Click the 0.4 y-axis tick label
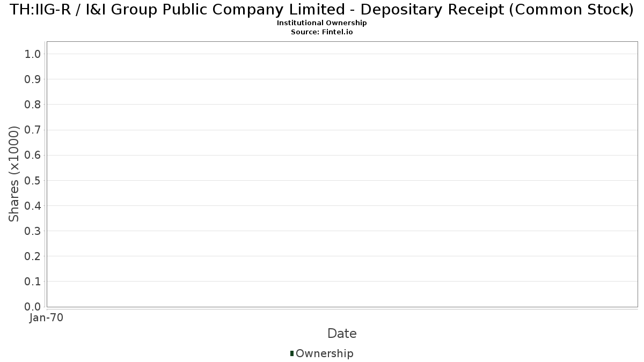The image size is (644, 362). (33, 206)
